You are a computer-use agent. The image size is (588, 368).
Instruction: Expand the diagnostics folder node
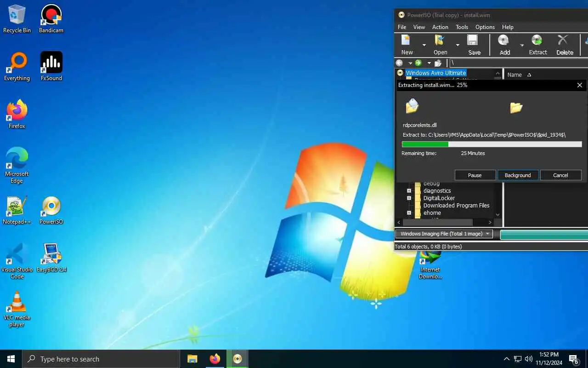(x=409, y=190)
